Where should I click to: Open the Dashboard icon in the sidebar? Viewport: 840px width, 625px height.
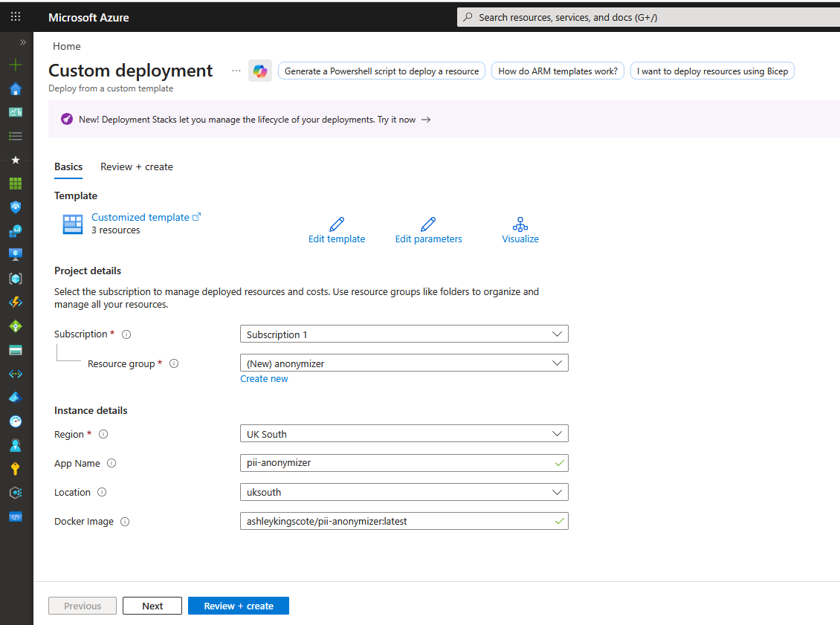16,112
